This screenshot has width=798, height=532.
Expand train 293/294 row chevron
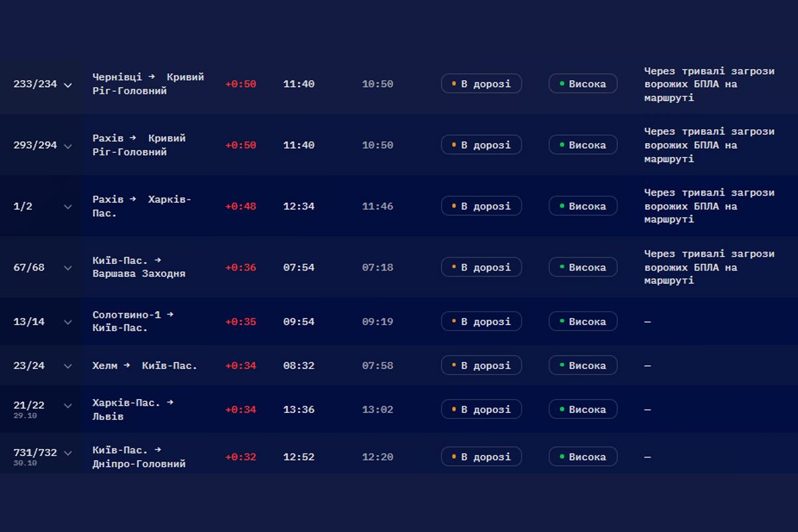[67, 146]
